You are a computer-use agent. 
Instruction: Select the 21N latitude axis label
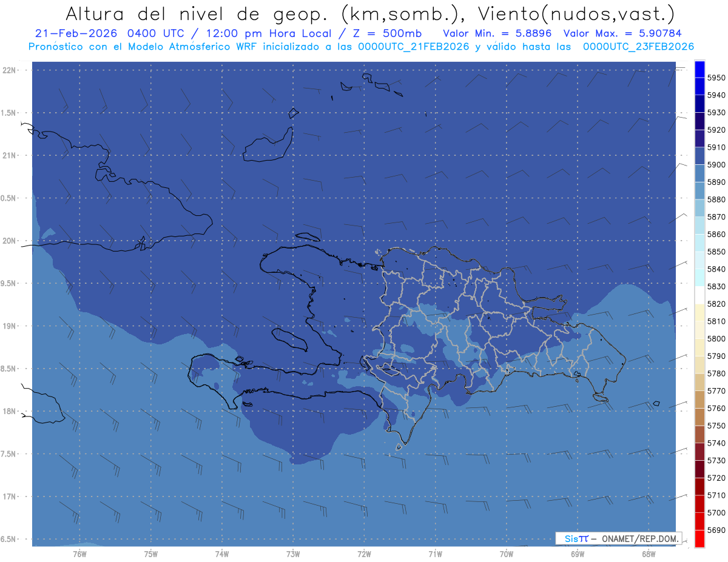click(10, 155)
